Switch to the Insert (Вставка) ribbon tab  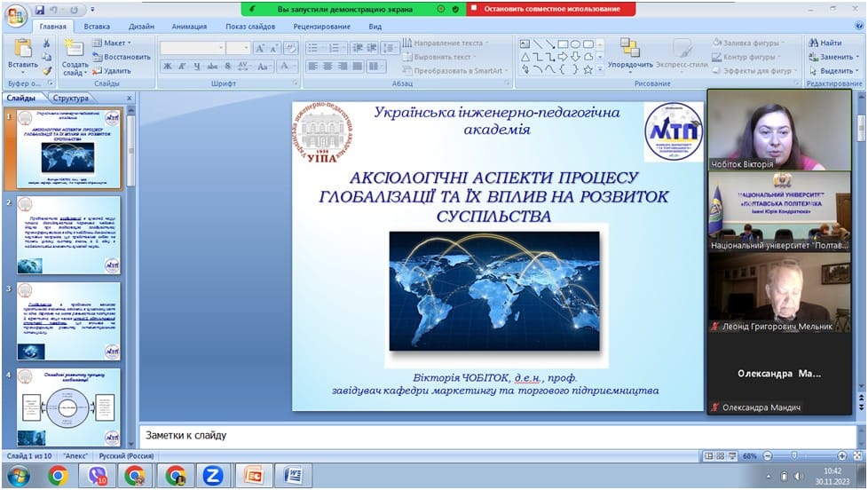coord(97,27)
